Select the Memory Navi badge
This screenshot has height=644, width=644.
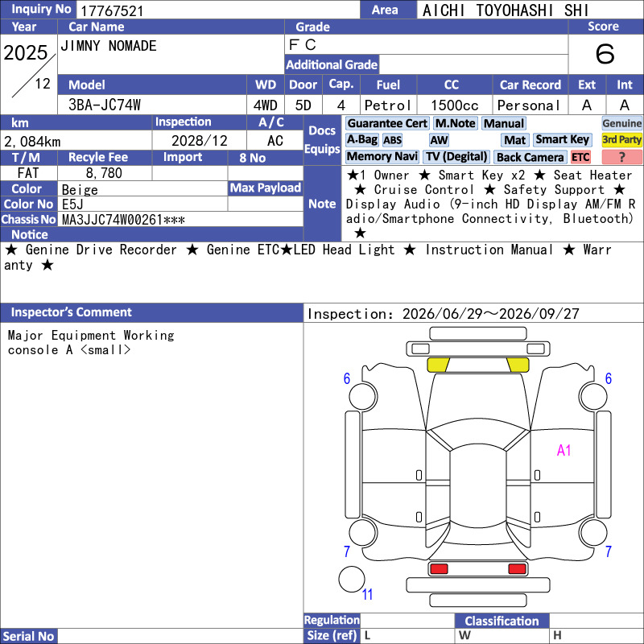(x=382, y=157)
